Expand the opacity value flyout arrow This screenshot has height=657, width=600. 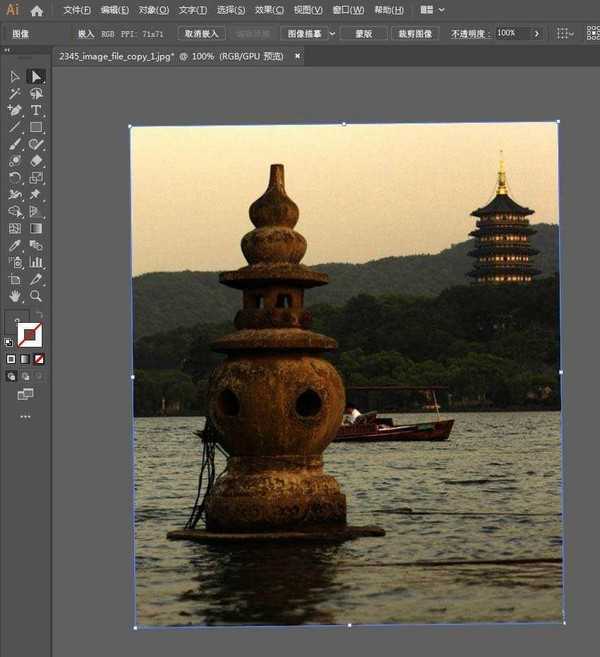click(x=536, y=33)
